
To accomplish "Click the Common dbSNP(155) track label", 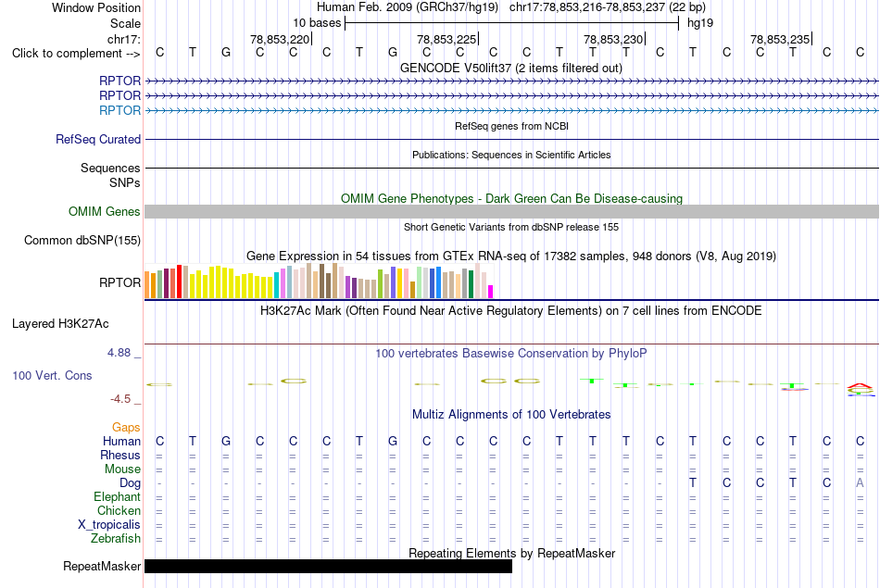I will [82, 240].
